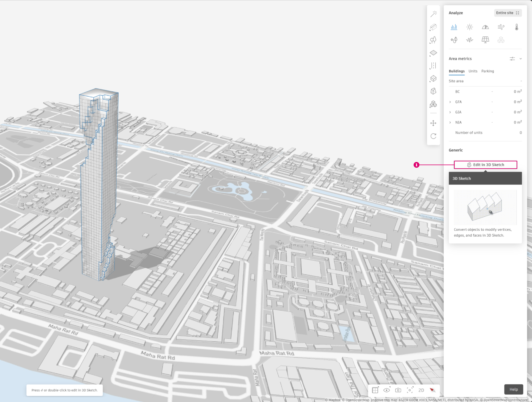Select the vegetation trees tool
The image size is (532, 402).
tap(433, 40)
